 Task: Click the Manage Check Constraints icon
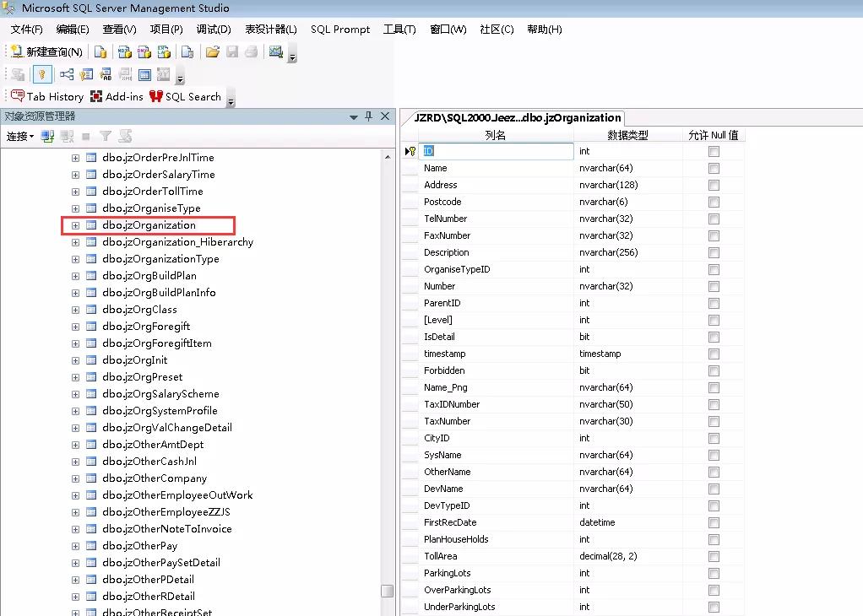tap(144, 74)
